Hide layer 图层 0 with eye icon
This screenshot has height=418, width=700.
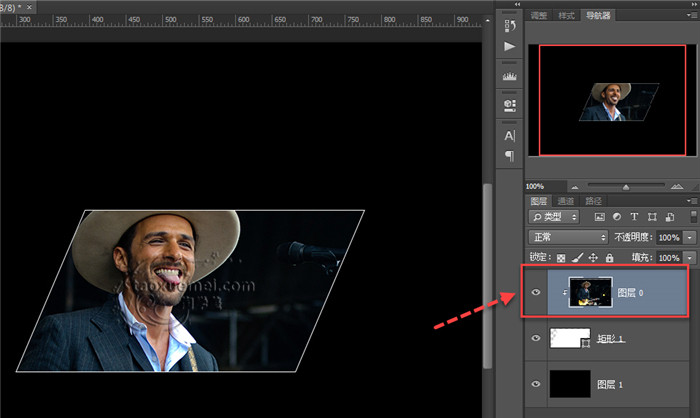(537, 294)
